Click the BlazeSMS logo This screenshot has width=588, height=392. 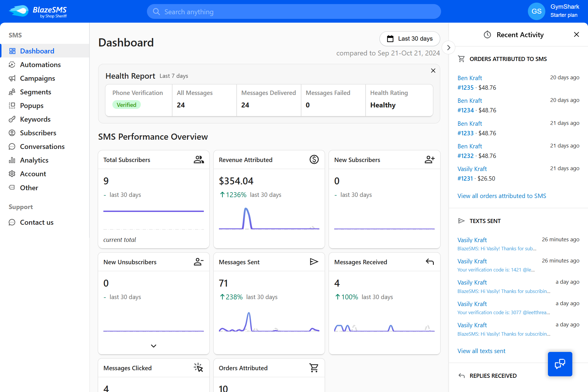point(38,12)
